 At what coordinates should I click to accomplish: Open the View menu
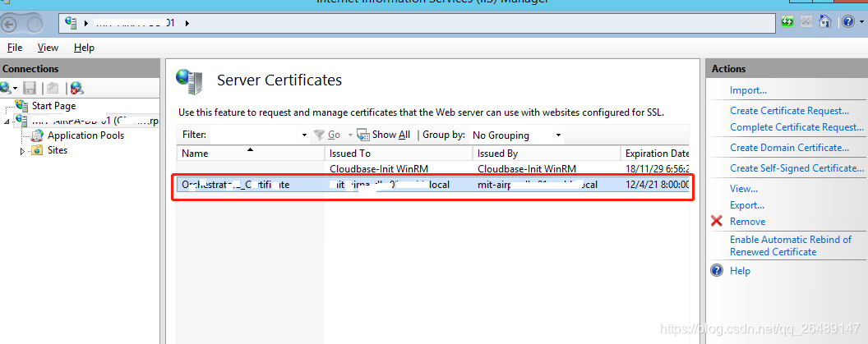click(48, 48)
